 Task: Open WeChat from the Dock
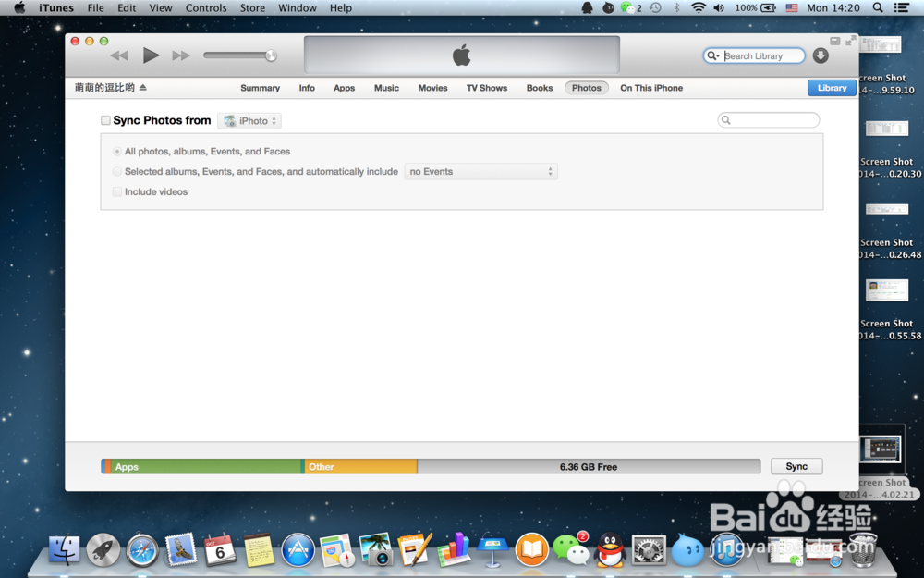(570, 548)
